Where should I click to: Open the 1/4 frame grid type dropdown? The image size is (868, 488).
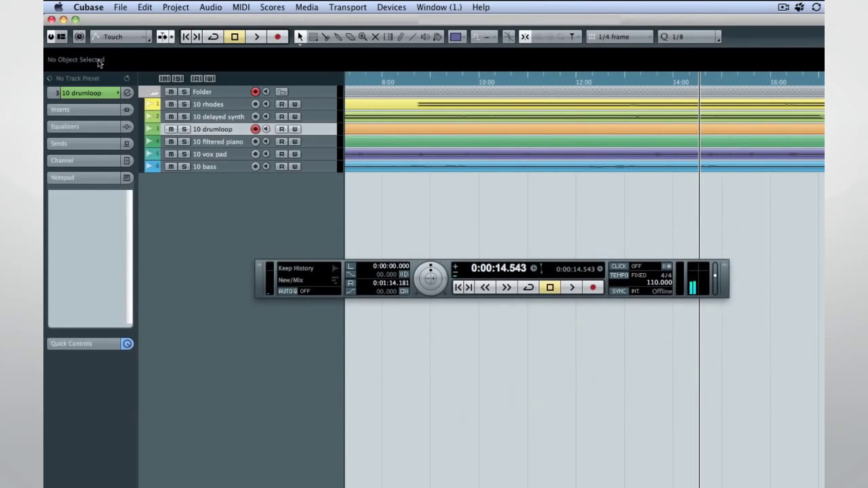coord(620,37)
